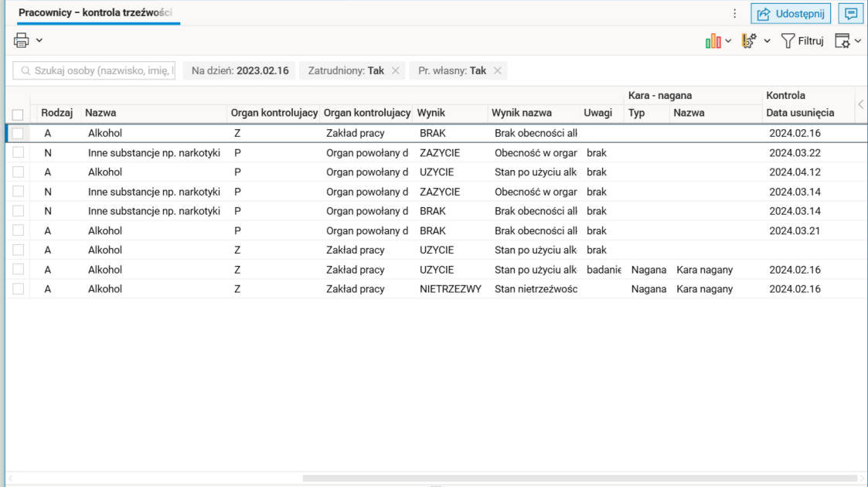
Task: Check the row with badanie remark
Action: [x=18, y=270]
